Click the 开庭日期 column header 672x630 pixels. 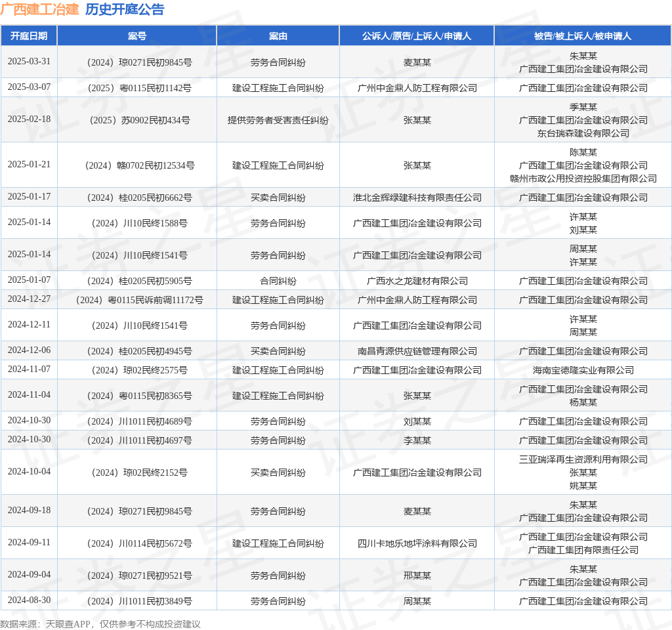[29, 36]
